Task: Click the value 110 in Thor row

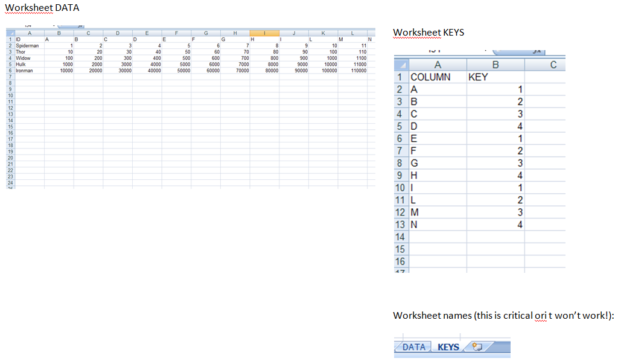Action: coord(352,52)
